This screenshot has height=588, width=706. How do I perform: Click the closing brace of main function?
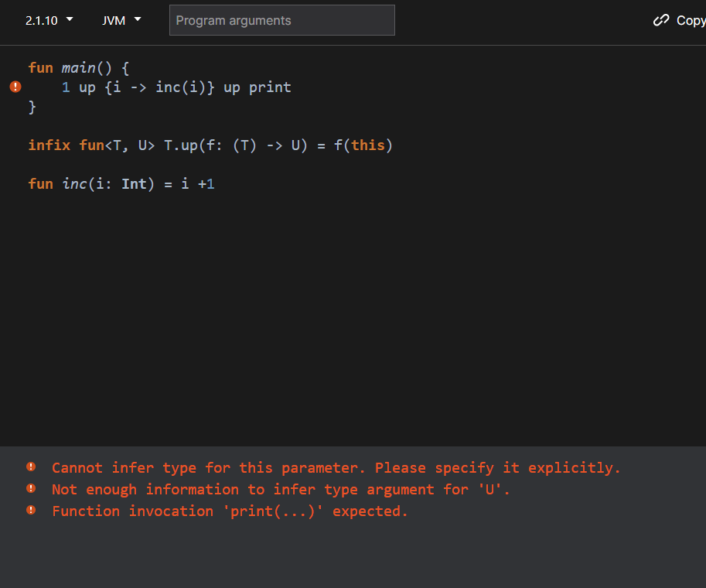click(32, 108)
